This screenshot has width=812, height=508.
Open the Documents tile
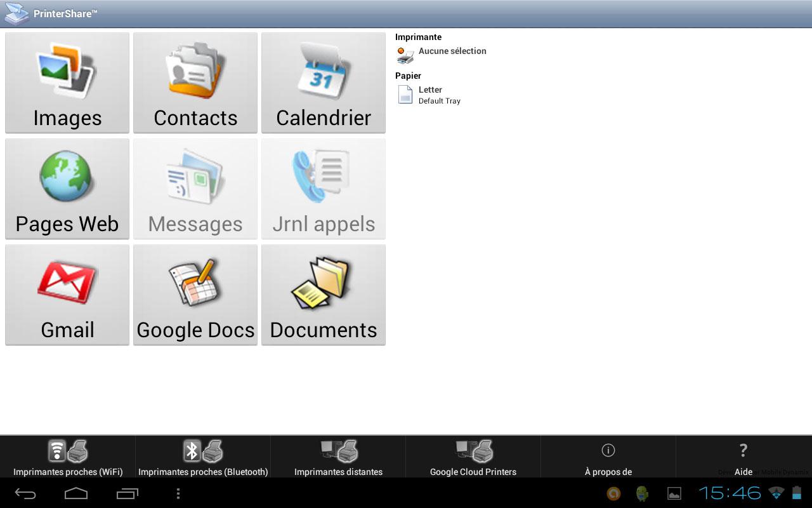click(324, 295)
